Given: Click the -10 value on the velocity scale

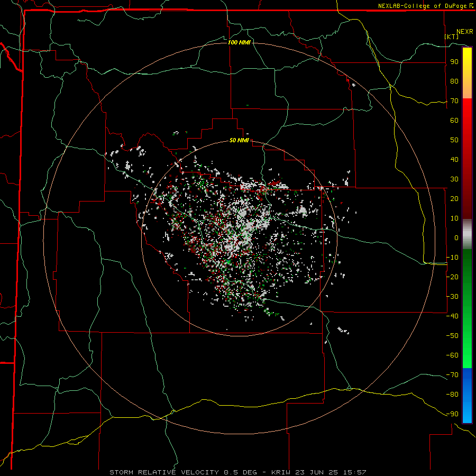Looking at the screenshot, I should [x=452, y=258].
